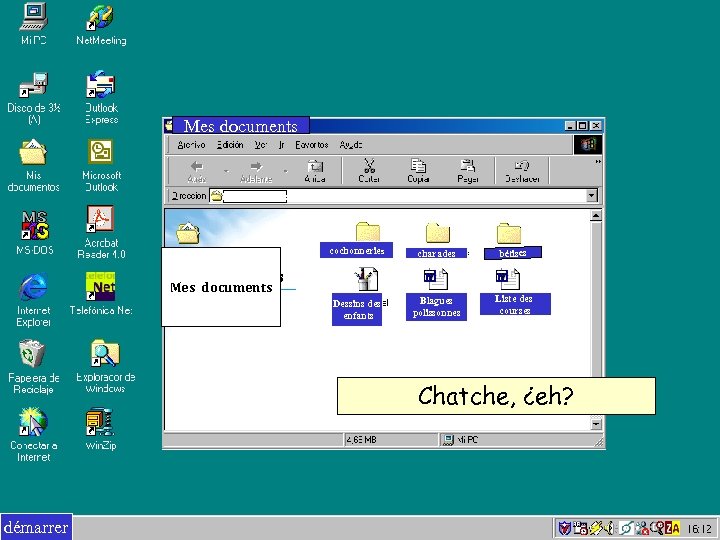Go up one level with Arriba
The height and width of the screenshot is (540, 720).
[x=315, y=171]
